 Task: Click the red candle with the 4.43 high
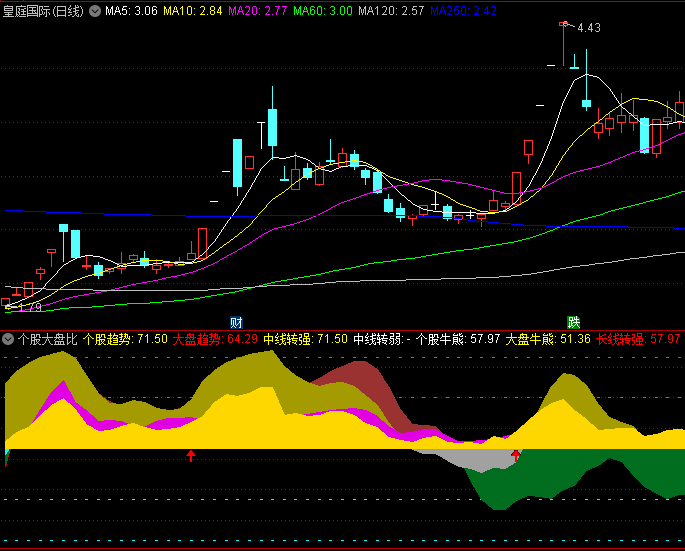[563, 44]
